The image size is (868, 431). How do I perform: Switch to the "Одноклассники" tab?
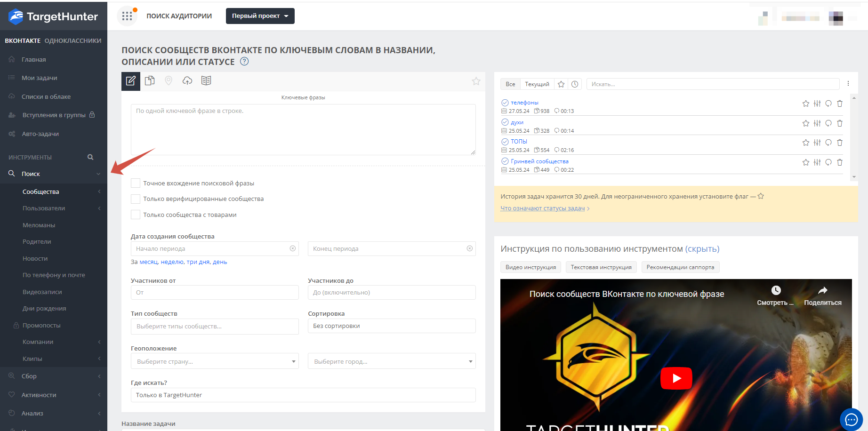[x=73, y=41]
